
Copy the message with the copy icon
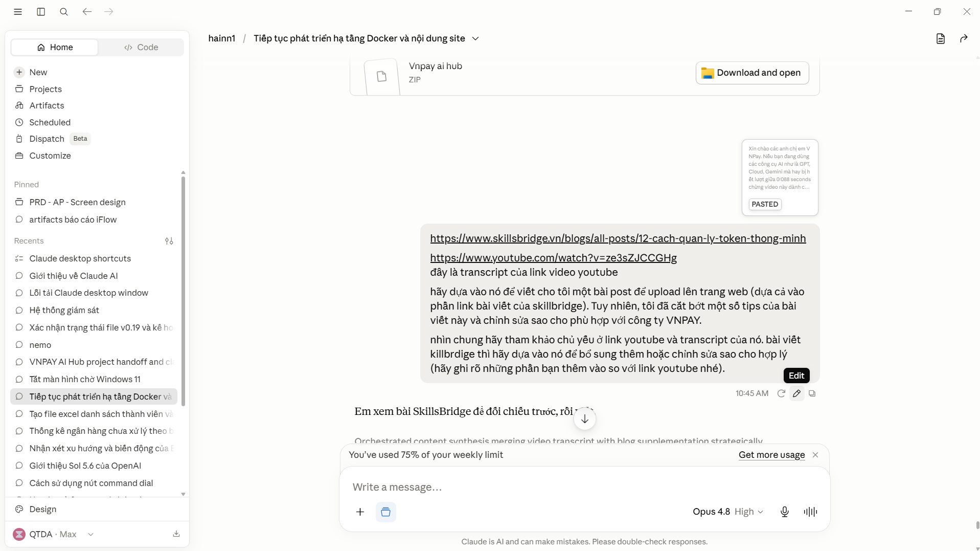coord(812,393)
